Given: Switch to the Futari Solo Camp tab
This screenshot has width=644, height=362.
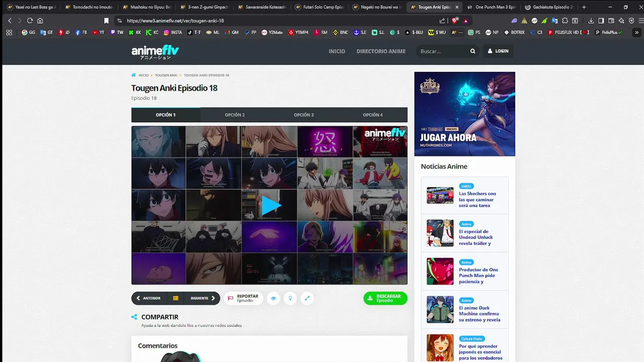Looking at the screenshot, I should (x=319, y=7).
